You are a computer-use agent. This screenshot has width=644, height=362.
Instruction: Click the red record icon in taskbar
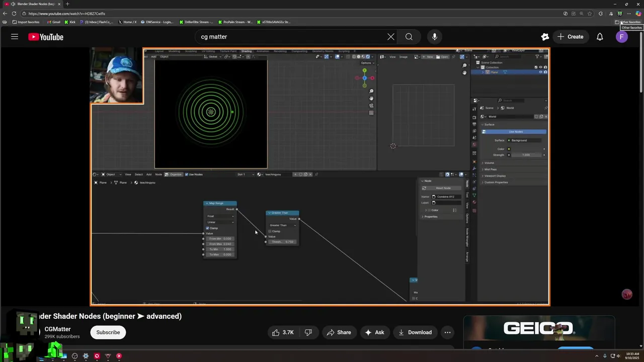point(97,356)
